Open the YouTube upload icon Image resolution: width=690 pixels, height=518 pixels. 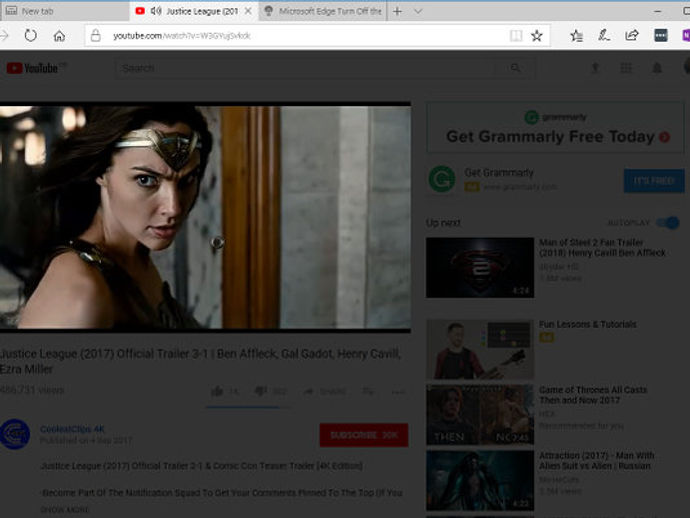(x=595, y=68)
